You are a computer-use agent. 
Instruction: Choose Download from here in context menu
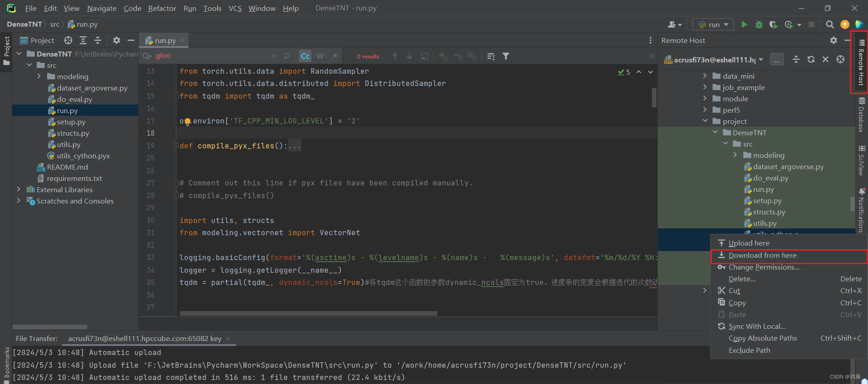789,255
